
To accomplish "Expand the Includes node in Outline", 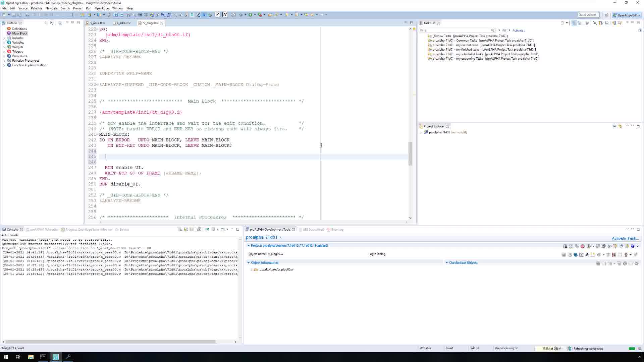I will coord(4,38).
